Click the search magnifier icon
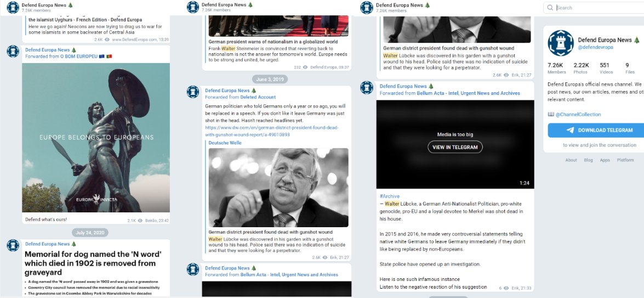This screenshot has width=644, height=298. [x=550, y=7]
